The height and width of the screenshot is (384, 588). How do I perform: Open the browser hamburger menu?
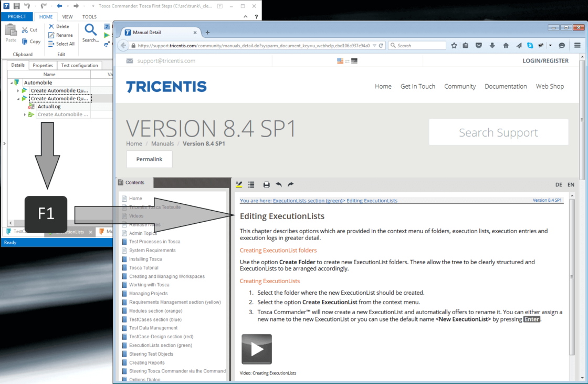[577, 45]
